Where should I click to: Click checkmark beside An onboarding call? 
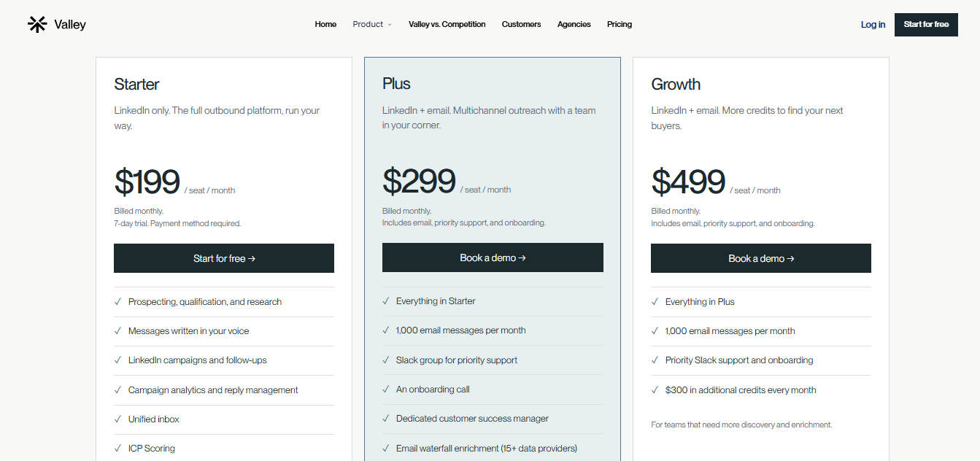click(386, 389)
